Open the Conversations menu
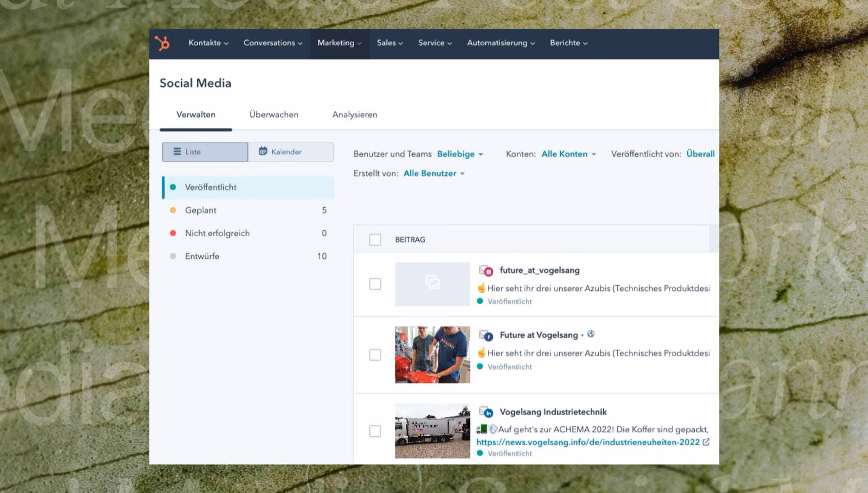 (273, 43)
